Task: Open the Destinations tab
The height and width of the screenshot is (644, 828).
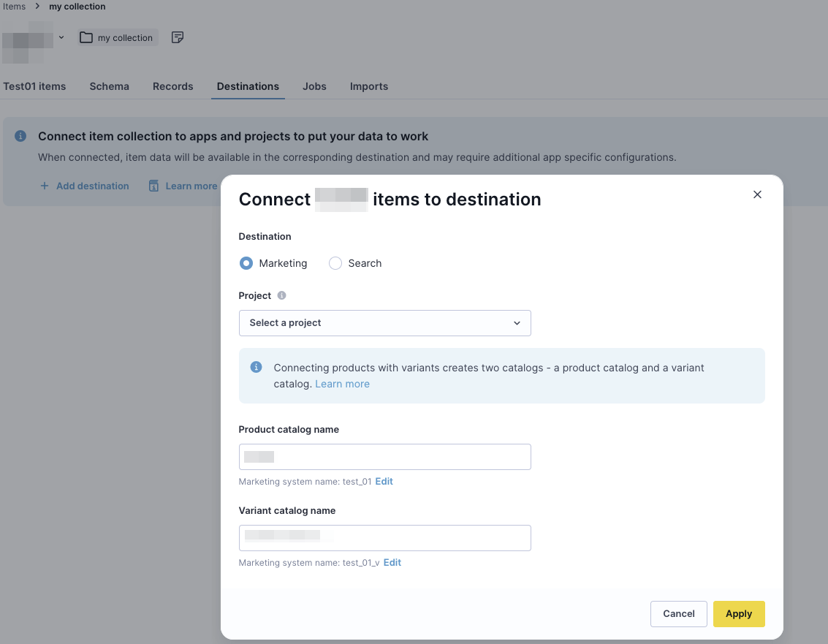Action: pos(248,86)
